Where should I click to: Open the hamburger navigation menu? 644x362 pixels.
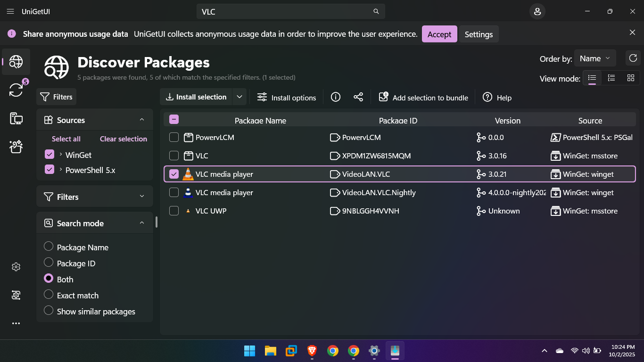point(10,11)
